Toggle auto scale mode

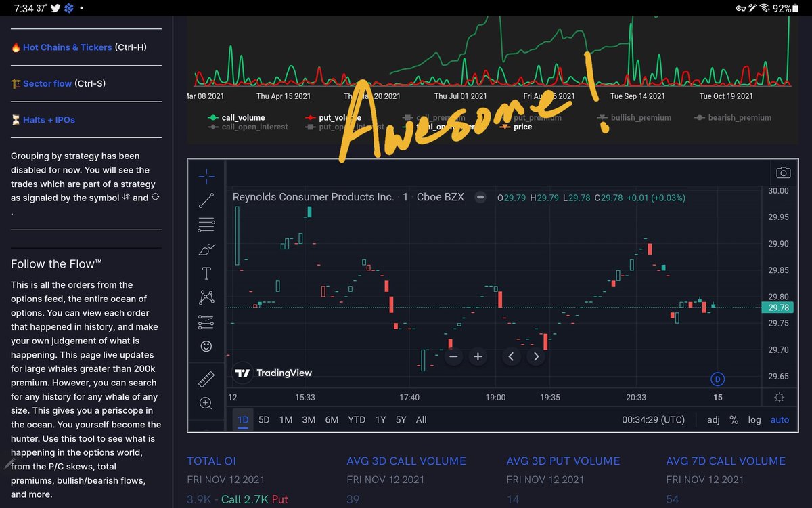(780, 419)
